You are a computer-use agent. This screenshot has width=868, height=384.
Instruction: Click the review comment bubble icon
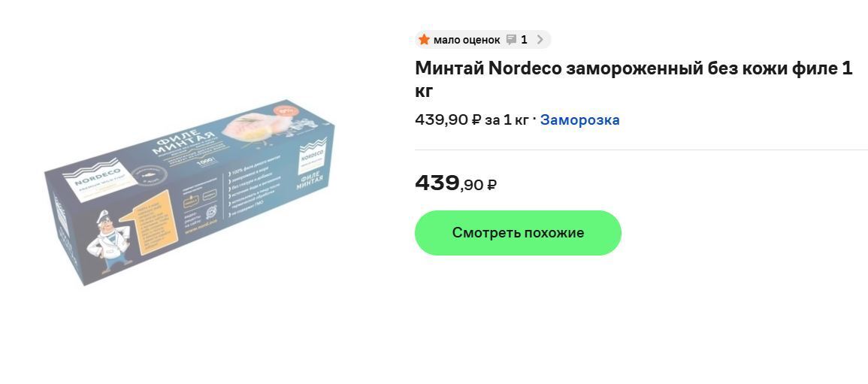click(511, 40)
